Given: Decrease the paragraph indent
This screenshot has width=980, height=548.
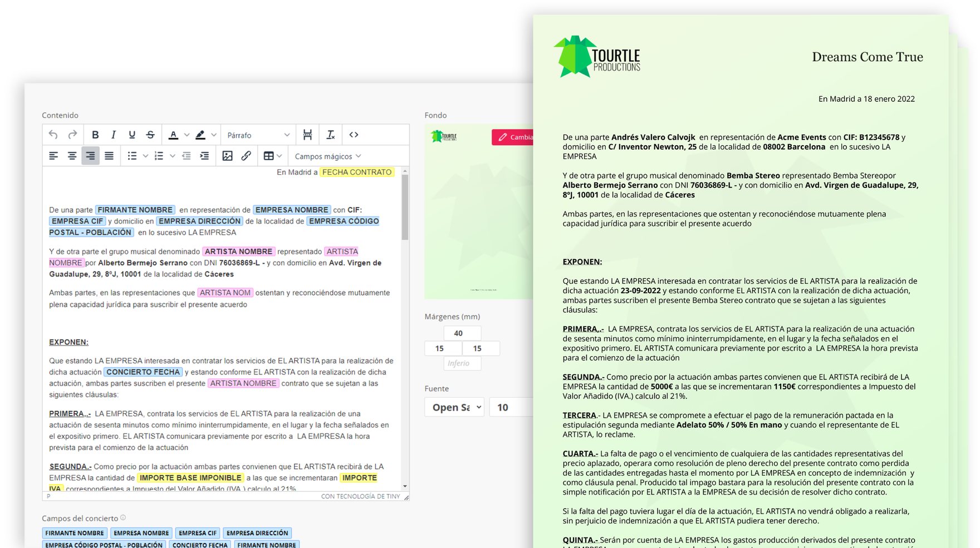Looking at the screenshot, I should pyautogui.click(x=186, y=156).
